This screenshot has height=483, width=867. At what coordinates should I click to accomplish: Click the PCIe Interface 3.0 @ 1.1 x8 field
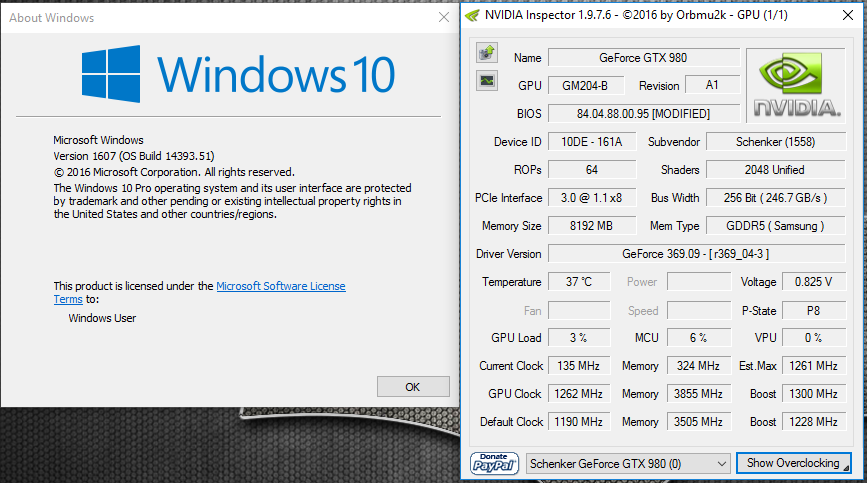(x=592, y=198)
